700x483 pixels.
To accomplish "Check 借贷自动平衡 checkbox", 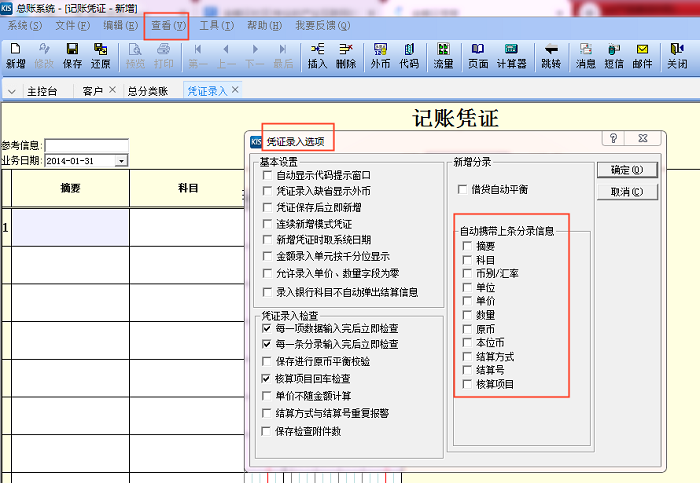I will click(462, 188).
